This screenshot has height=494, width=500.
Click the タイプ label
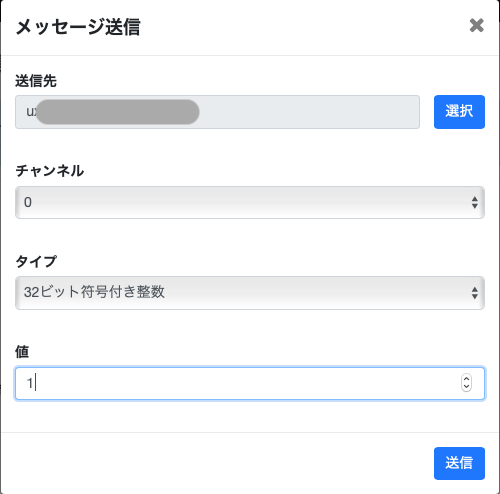pos(36,261)
